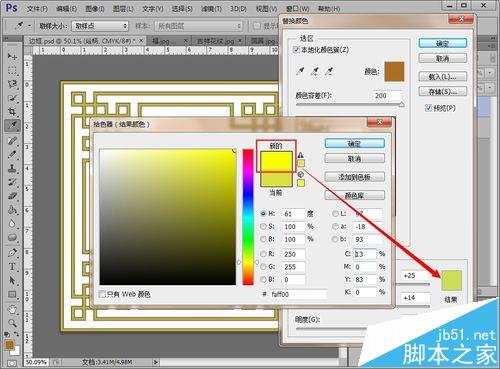Image resolution: width=500 pixels, height=369 pixels.
Task: Select the Move tool
Action: click(12, 56)
